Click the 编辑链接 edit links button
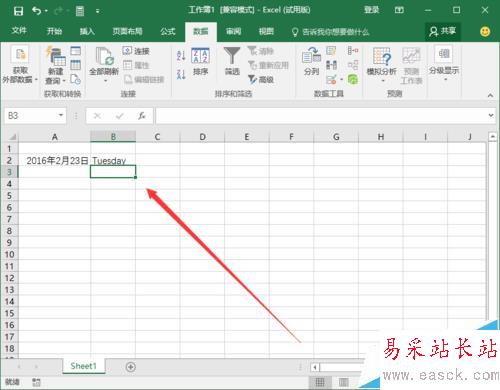The image size is (500, 390). (144, 79)
